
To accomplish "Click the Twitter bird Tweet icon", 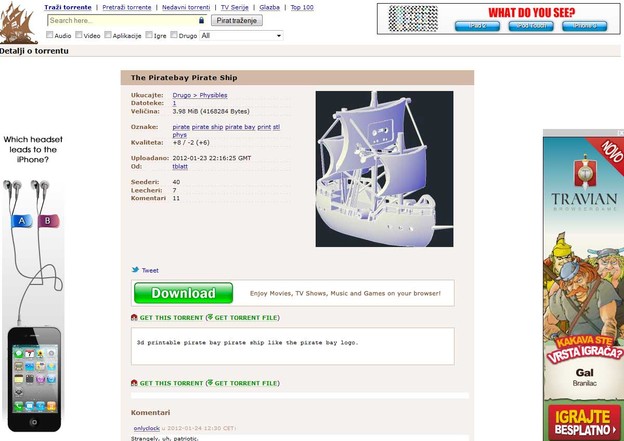I will 135,270.
